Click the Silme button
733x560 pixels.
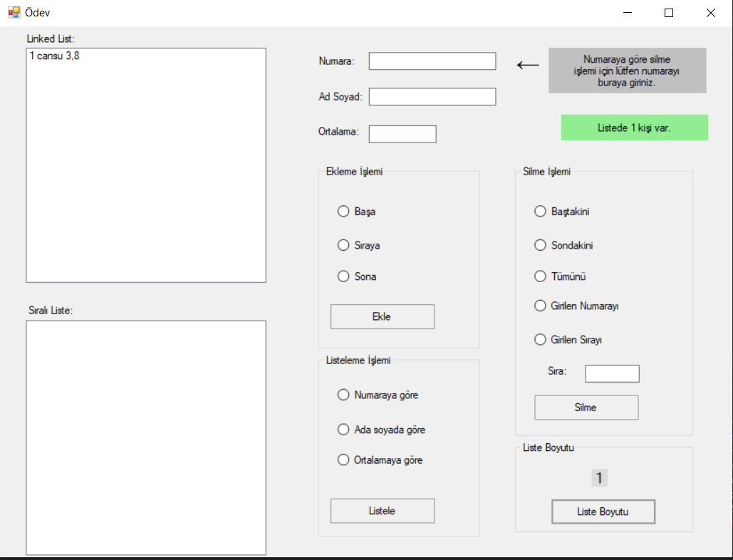(x=586, y=407)
